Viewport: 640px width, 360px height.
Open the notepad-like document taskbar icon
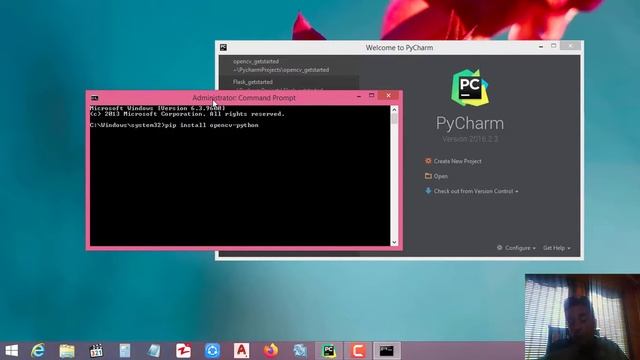tap(125, 351)
